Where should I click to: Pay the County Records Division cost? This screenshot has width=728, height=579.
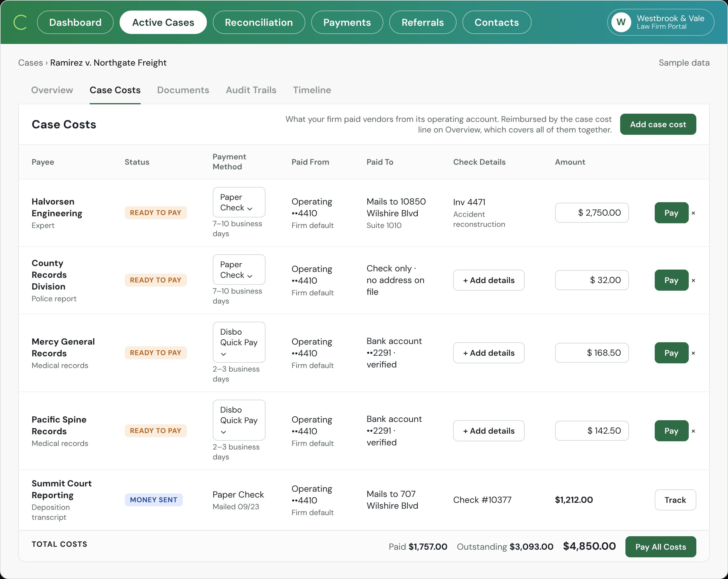tap(671, 280)
